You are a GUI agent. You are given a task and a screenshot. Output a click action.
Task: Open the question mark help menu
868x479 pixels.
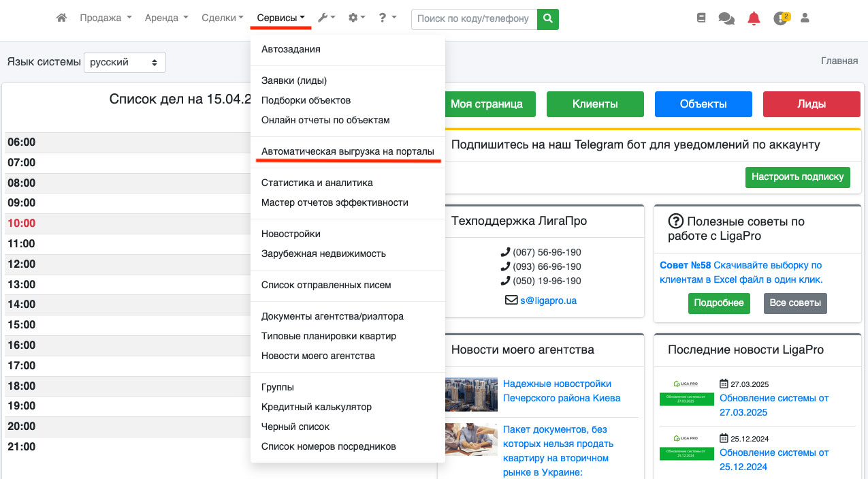387,18
